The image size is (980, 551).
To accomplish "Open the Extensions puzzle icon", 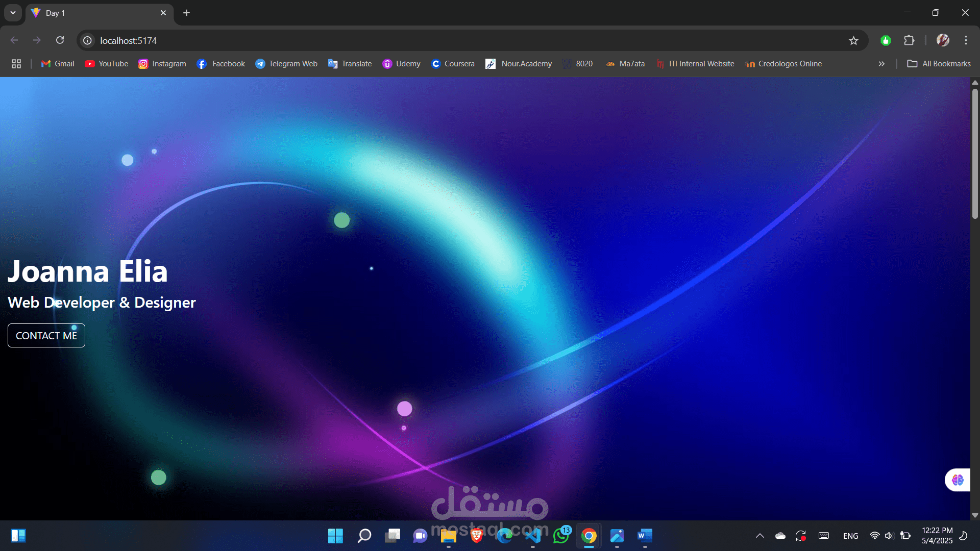I will tap(909, 40).
